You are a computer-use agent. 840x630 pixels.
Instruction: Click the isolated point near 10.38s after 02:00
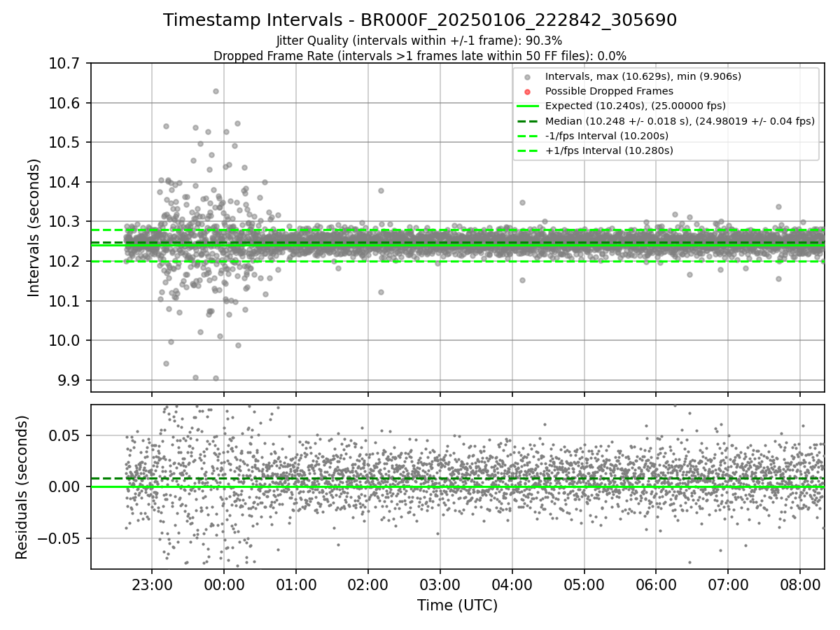(381, 190)
